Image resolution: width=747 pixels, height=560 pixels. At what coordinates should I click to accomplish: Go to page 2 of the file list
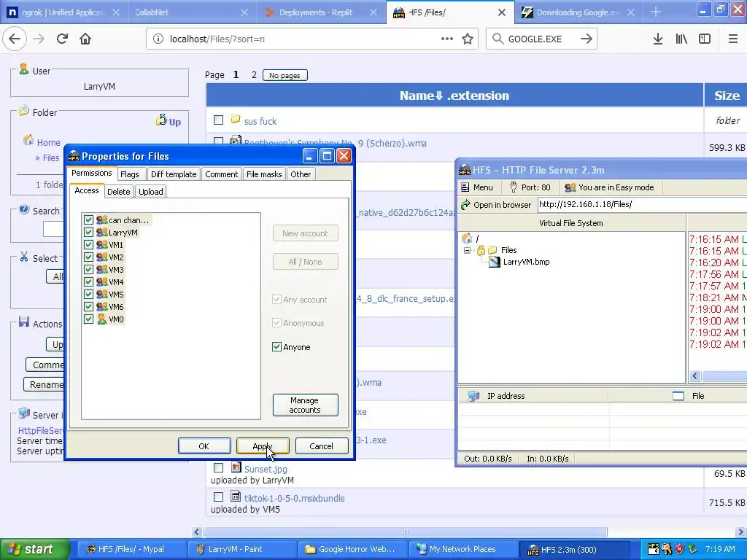coord(254,75)
